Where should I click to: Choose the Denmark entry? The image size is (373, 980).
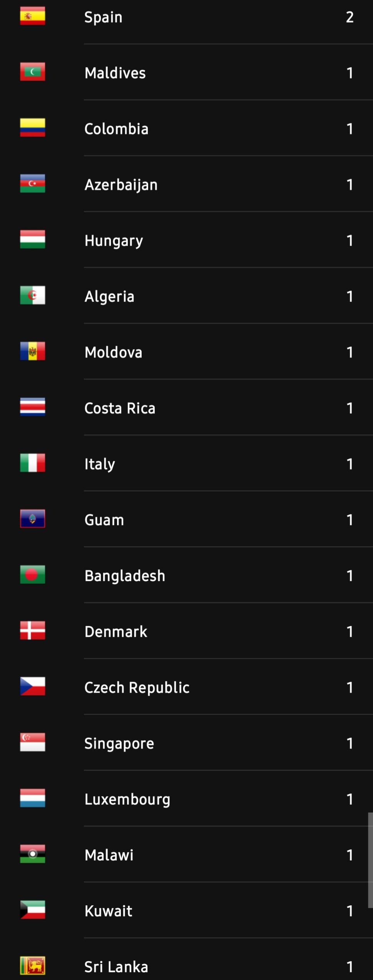(x=116, y=632)
